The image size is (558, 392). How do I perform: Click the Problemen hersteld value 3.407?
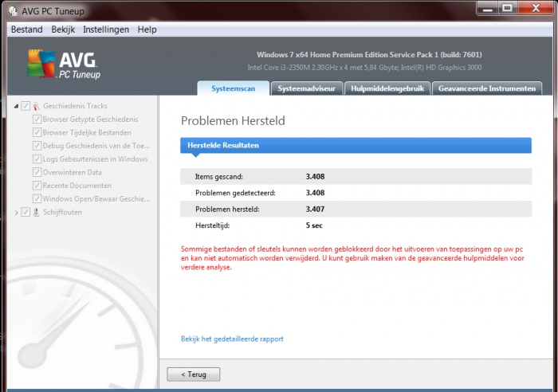tap(315, 210)
